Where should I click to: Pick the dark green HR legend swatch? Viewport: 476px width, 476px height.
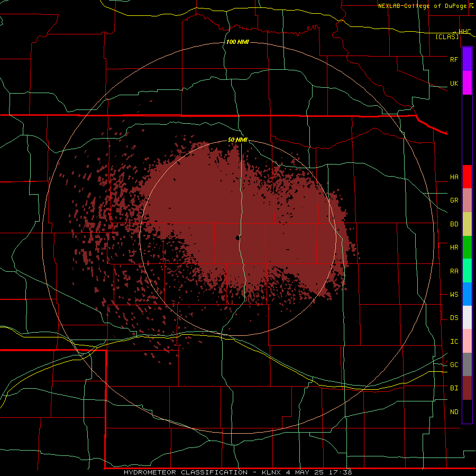point(467,248)
